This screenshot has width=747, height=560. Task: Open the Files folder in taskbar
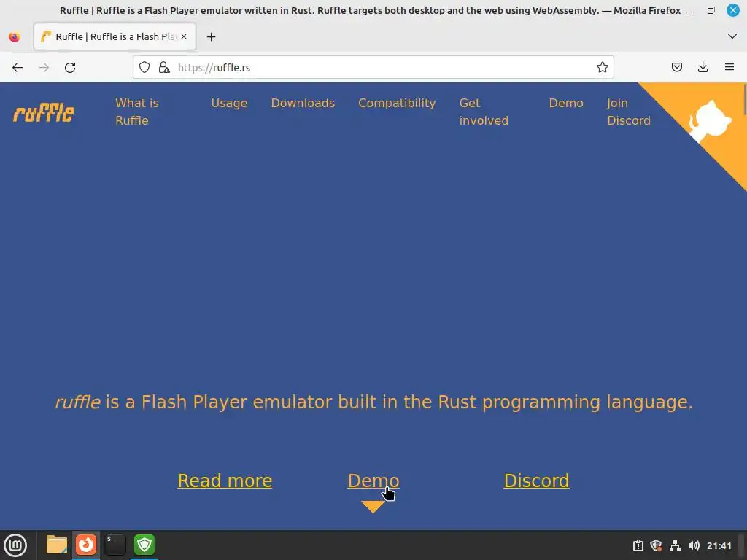coord(57,545)
